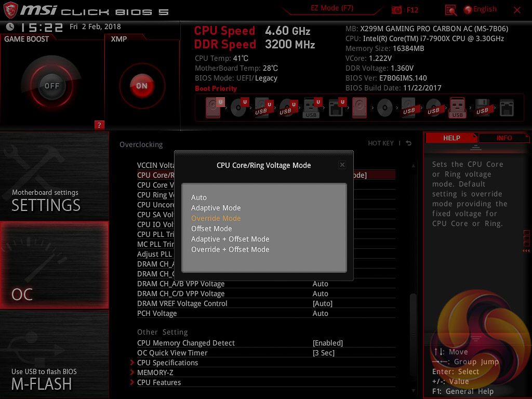Choose Offset Mode option
Image resolution: width=532 pixels, height=399 pixels.
pos(211,229)
